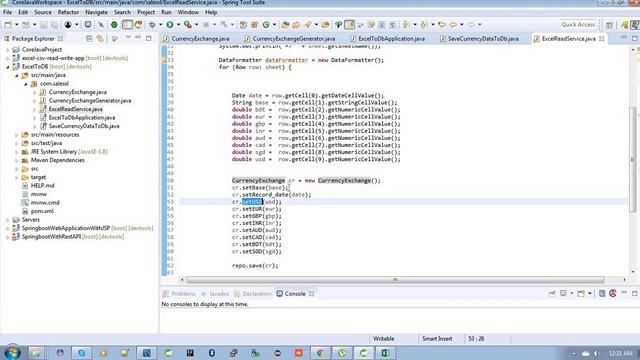Click the Excel taskbar icon
640x360 pixels.
[x=385, y=353]
